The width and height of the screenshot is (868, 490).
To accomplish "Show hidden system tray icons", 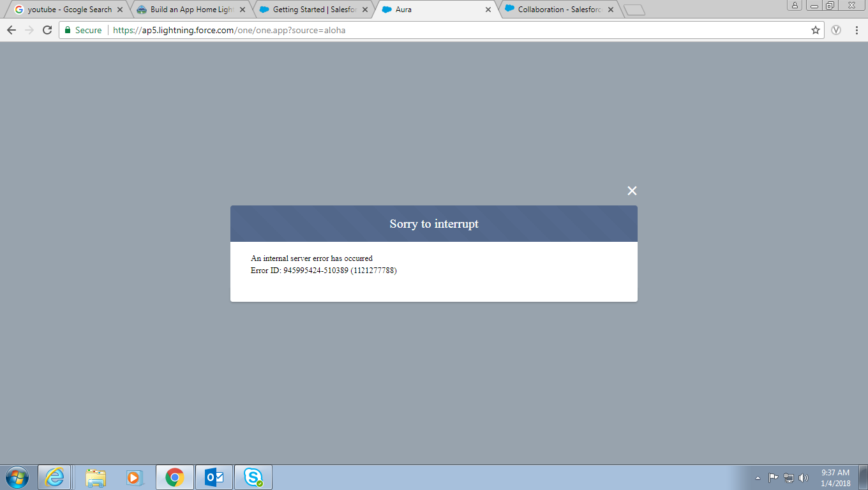I will [758, 478].
